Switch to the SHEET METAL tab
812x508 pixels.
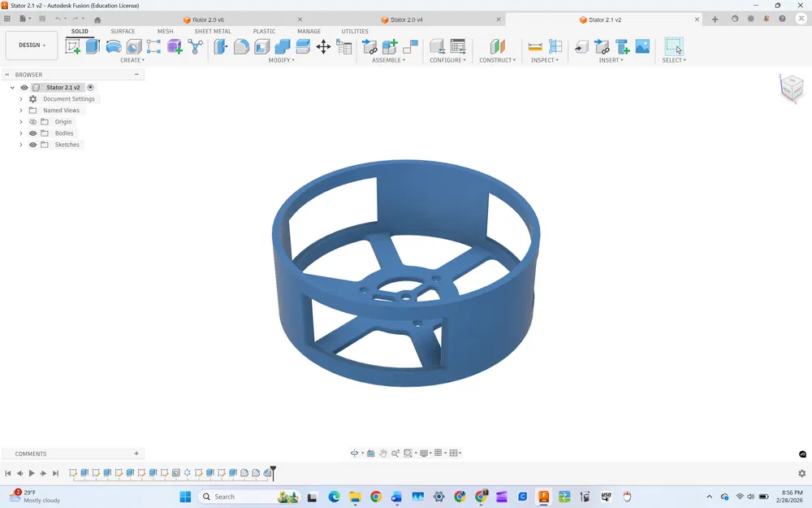[212, 31]
